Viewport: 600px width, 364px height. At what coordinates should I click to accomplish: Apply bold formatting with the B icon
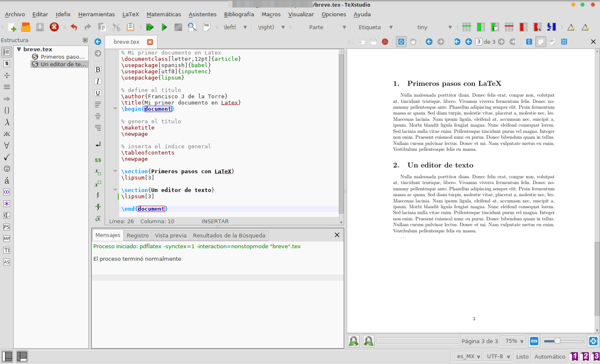pos(97,70)
